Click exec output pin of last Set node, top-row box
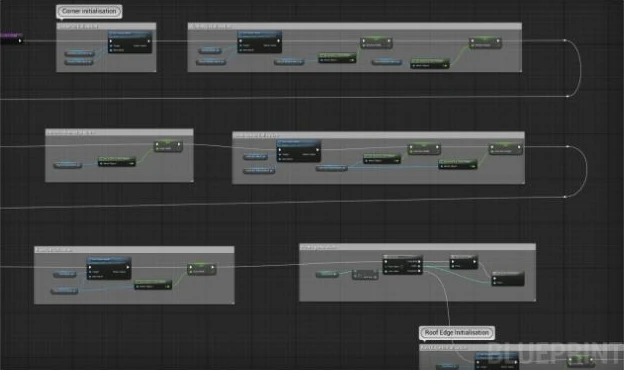The height and width of the screenshot is (370, 624). 498,41
